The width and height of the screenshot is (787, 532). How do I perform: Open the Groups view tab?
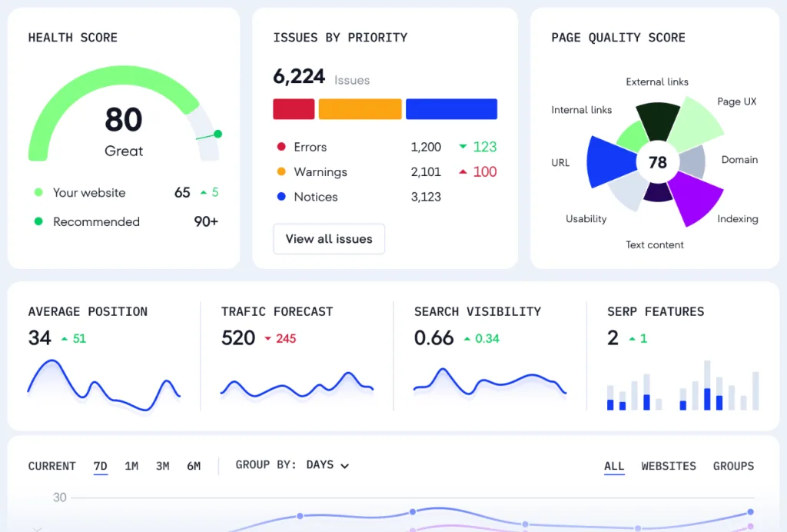pos(733,466)
